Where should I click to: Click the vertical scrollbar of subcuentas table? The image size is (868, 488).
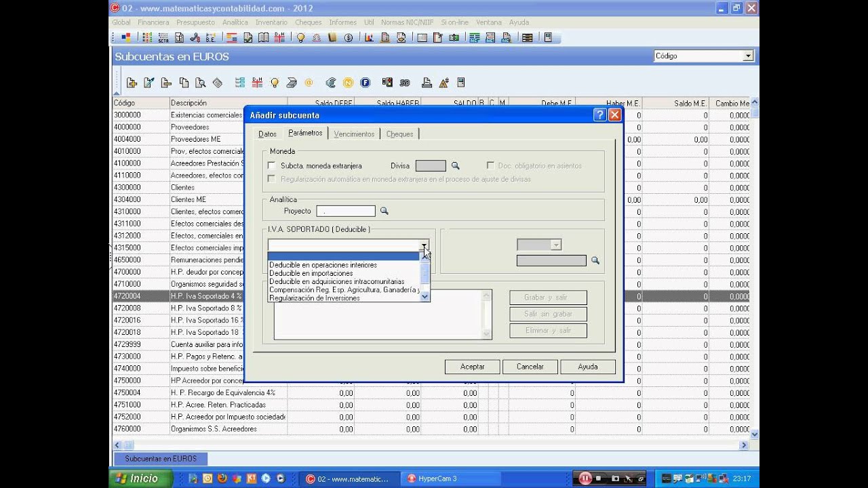(x=755, y=269)
